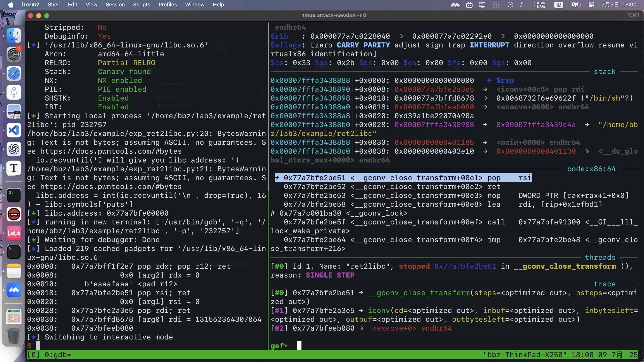644x362 pixels.
Task: Open the Shell menu
Action: (x=54, y=5)
